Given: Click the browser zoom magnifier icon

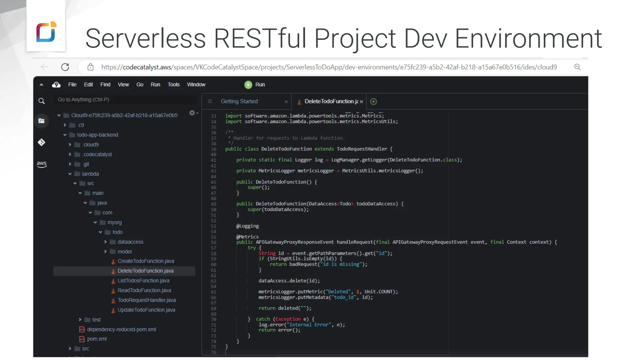Looking at the screenshot, I should [577, 67].
